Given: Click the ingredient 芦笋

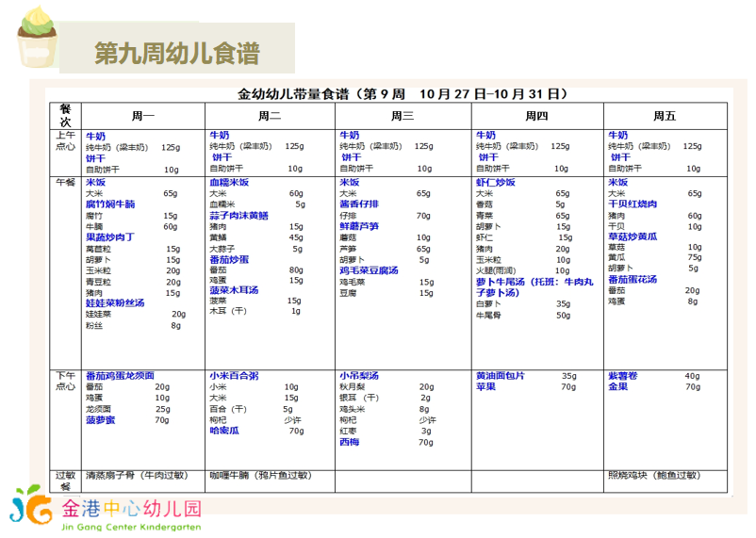Looking at the screenshot, I should pos(348,249).
